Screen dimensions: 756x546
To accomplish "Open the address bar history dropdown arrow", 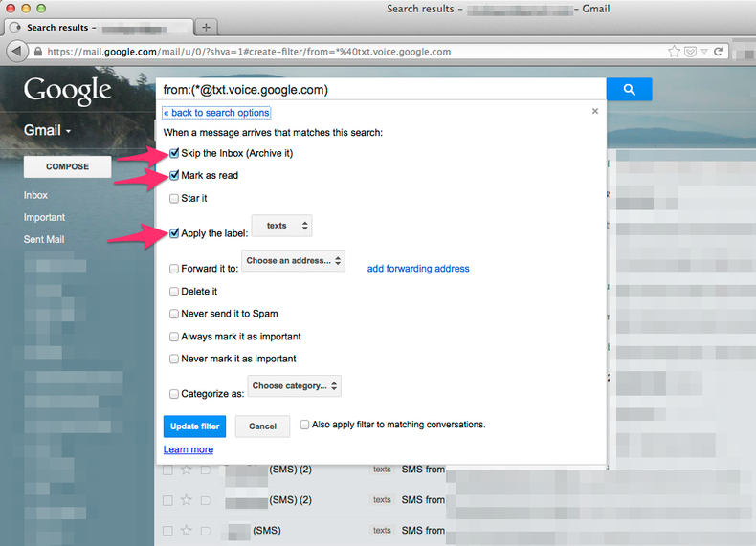I will 704,52.
